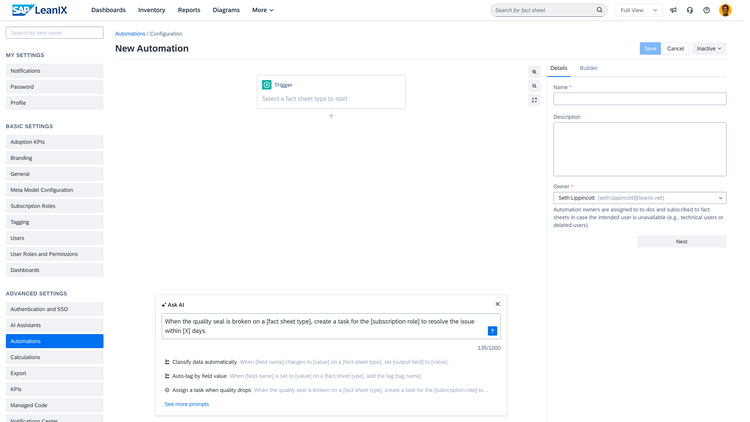Click the icon beside Classify data automatically
Screen dimensions: 750x422
(x=167, y=362)
